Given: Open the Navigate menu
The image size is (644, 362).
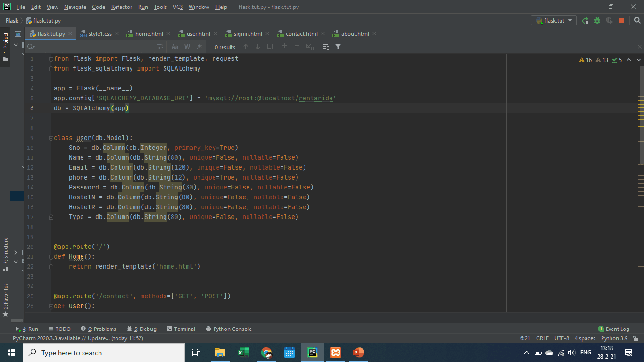Looking at the screenshot, I should pyautogui.click(x=75, y=7).
